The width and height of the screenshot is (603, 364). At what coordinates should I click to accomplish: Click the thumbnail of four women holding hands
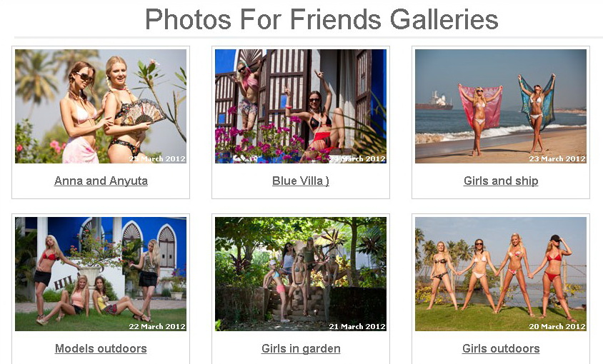point(501,274)
